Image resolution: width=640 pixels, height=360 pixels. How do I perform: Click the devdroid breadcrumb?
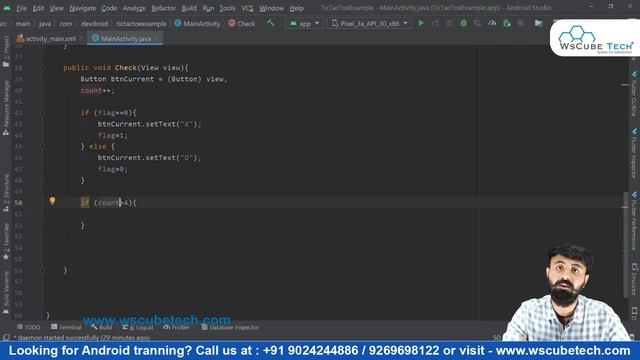94,24
